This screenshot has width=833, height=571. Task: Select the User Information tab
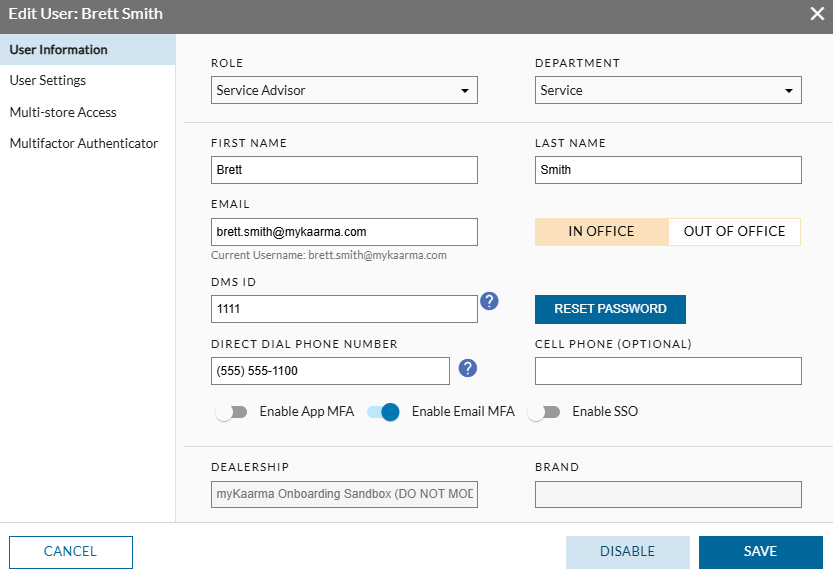88,50
